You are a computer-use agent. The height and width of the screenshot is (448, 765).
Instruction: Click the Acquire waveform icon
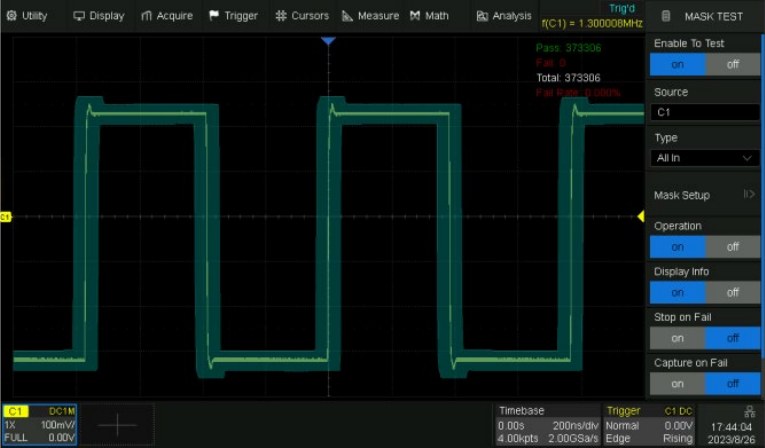point(146,16)
